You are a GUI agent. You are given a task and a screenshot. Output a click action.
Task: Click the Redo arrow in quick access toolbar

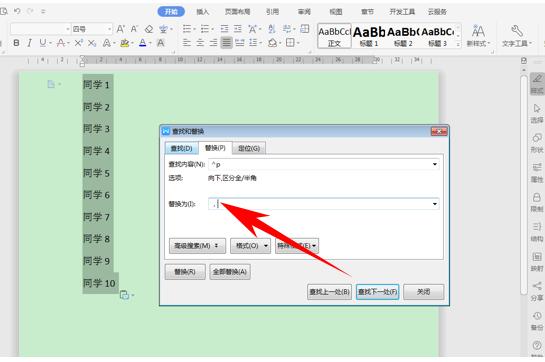click(x=30, y=11)
